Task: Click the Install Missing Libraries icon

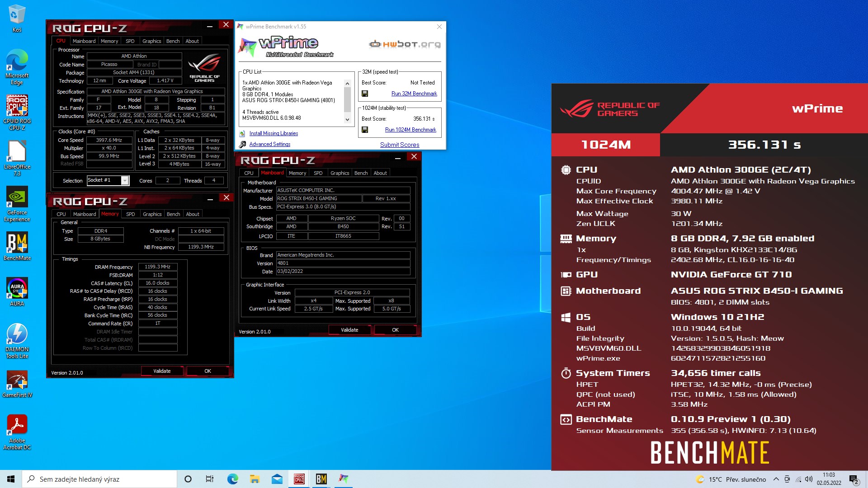Action: [242, 133]
